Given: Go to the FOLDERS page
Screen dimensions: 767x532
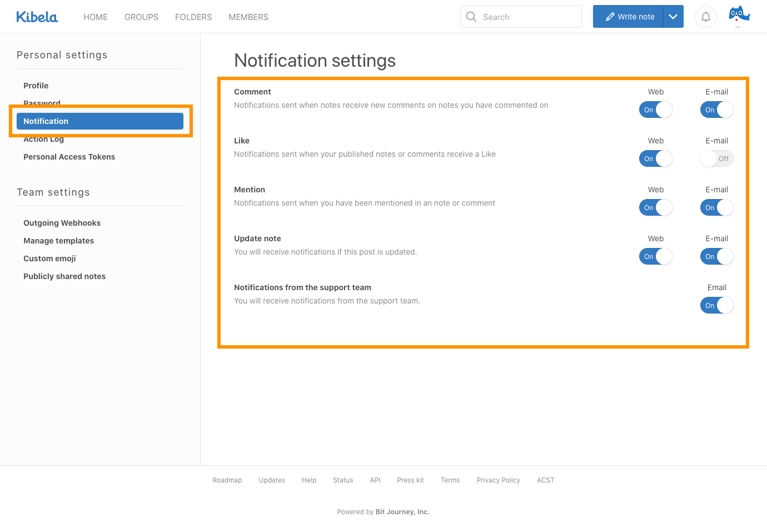Looking at the screenshot, I should pos(193,17).
